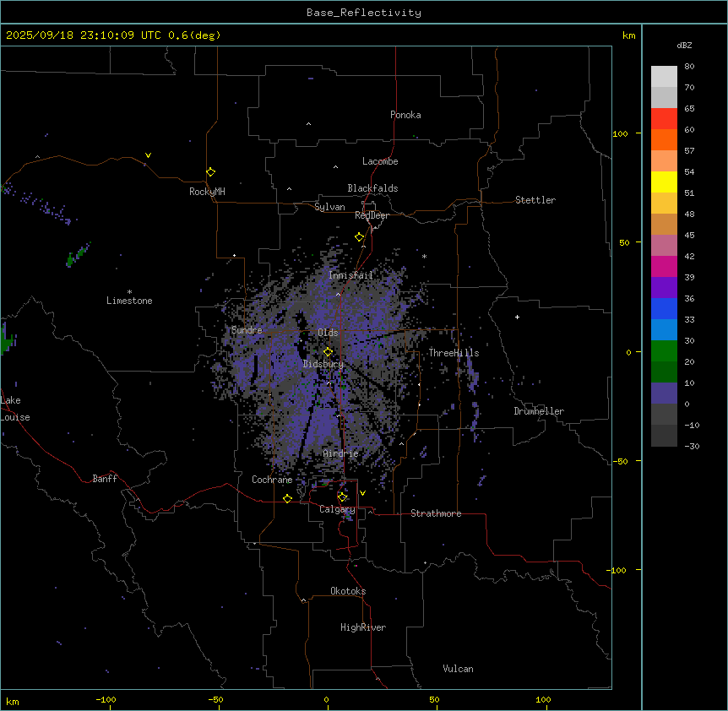Select the yellow diamond marker below Cochrane
The width and height of the screenshot is (728, 711).
[x=288, y=499]
